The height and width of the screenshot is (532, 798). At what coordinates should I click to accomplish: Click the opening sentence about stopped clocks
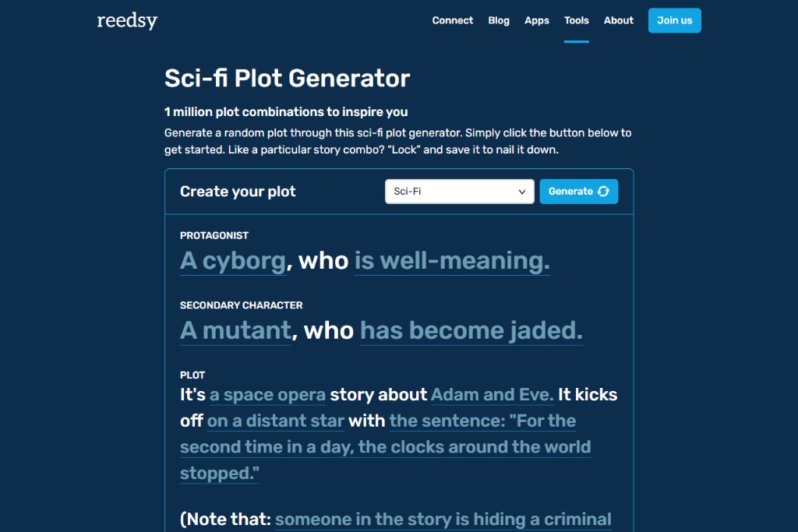tap(385, 446)
